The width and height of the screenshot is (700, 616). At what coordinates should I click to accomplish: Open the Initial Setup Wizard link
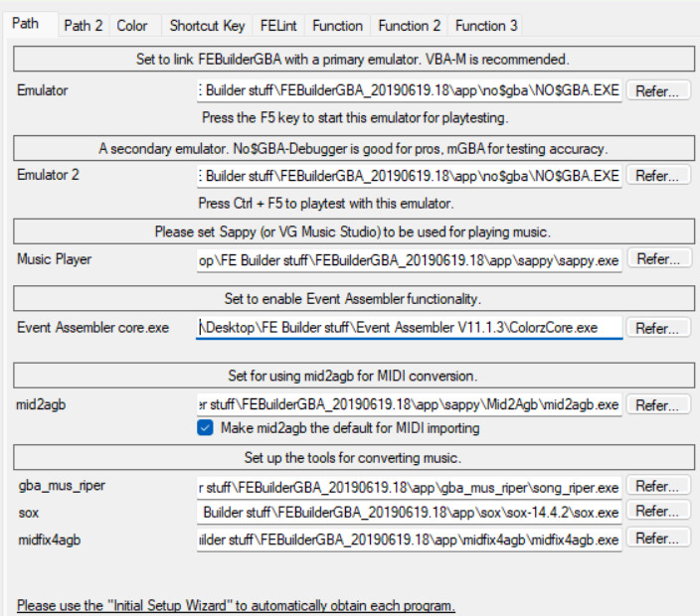(236, 606)
